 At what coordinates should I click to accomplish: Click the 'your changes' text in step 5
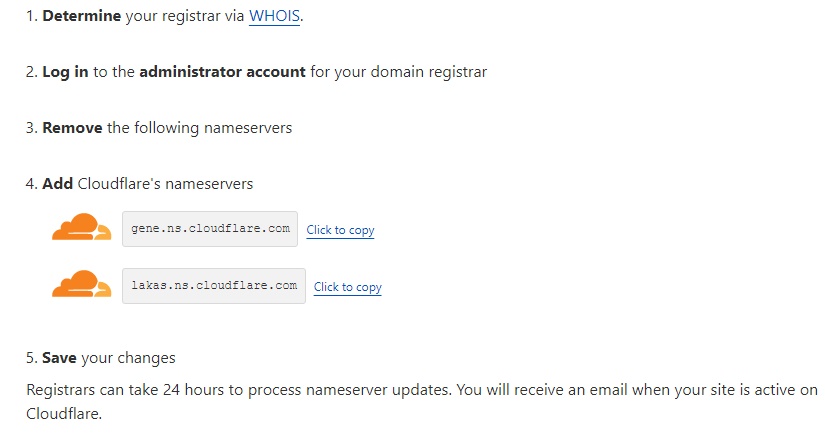tap(128, 358)
